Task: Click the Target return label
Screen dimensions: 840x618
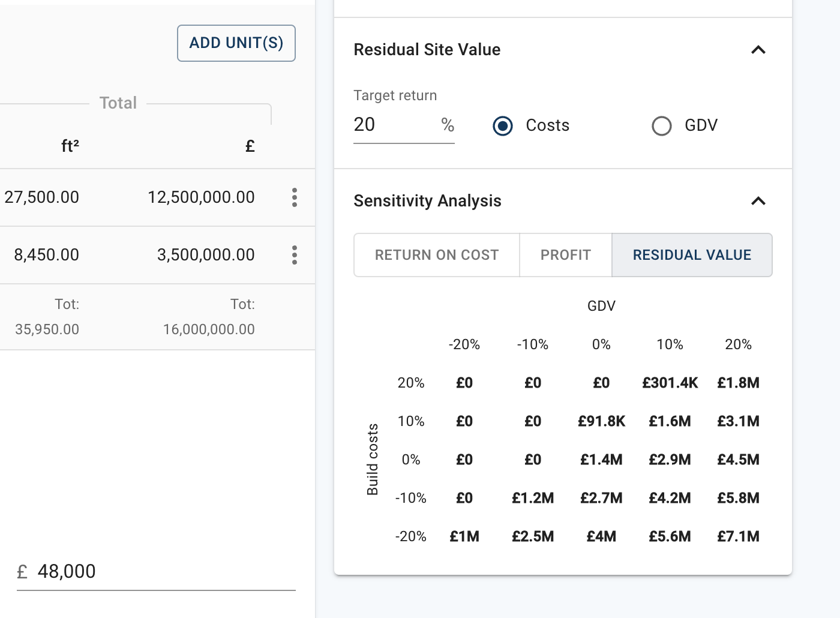Action: (x=395, y=95)
